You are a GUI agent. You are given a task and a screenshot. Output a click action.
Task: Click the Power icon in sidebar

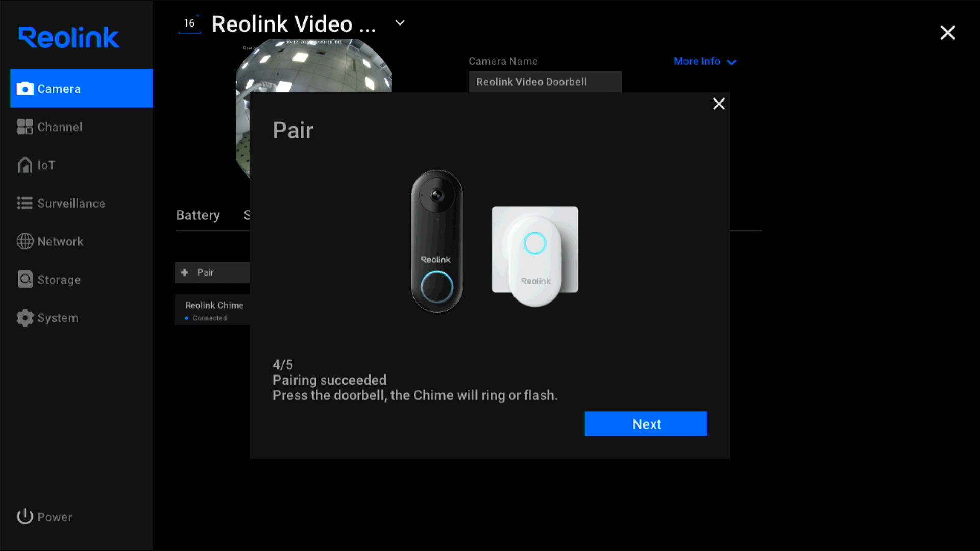pyautogui.click(x=25, y=517)
